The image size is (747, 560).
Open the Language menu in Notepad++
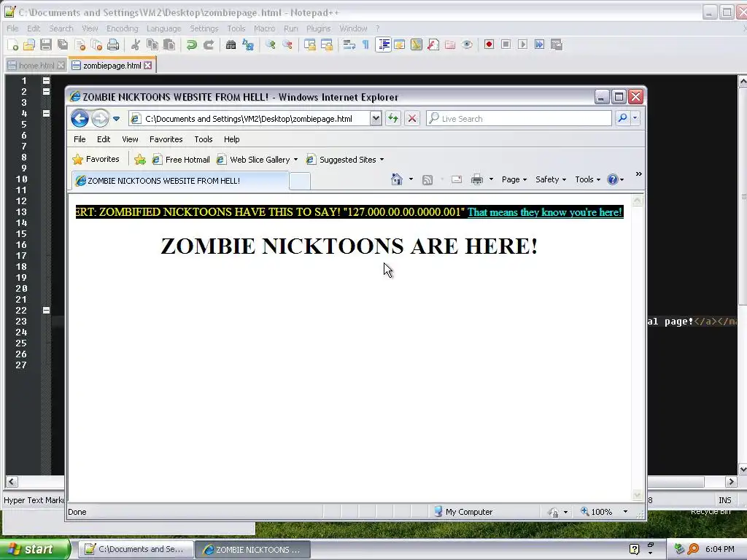[164, 28]
